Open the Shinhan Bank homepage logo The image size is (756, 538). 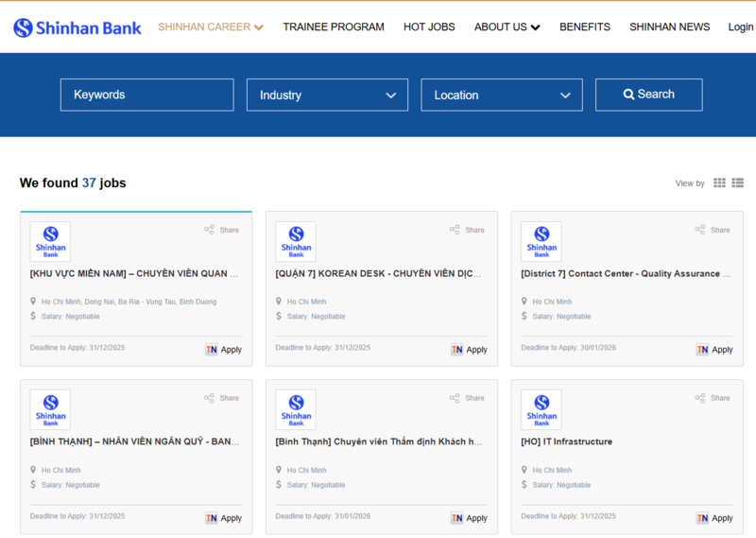pyautogui.click(x=77, y=27)
